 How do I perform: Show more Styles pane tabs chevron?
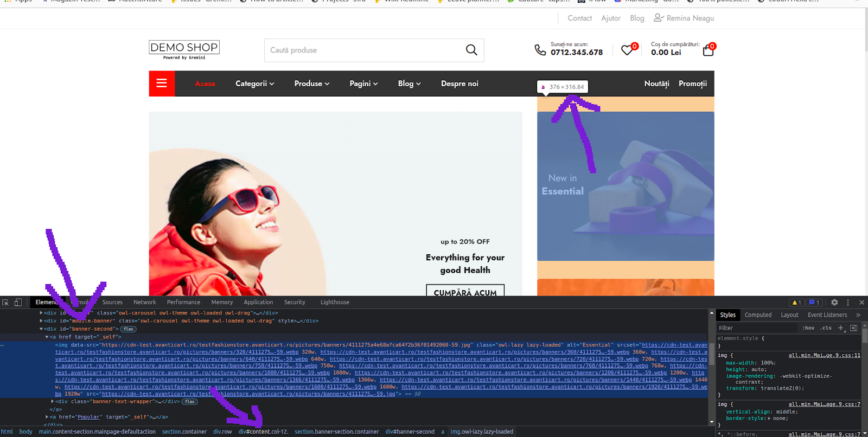coord(858,315)
